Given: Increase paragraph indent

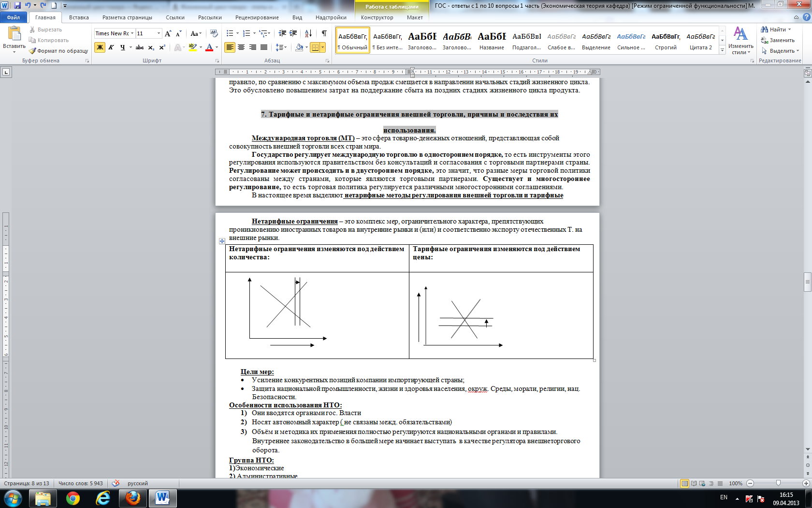Looking at the screenshot, I should pos(293,33).
